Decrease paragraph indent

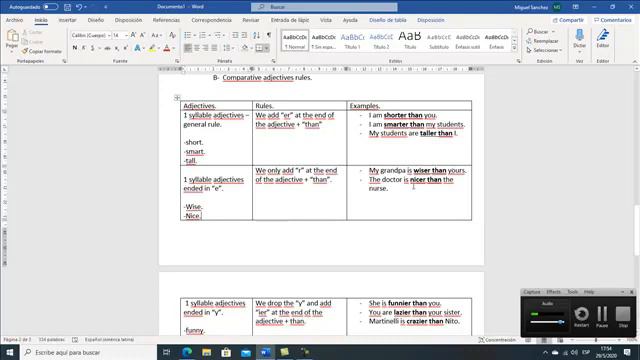pos(235,36)
